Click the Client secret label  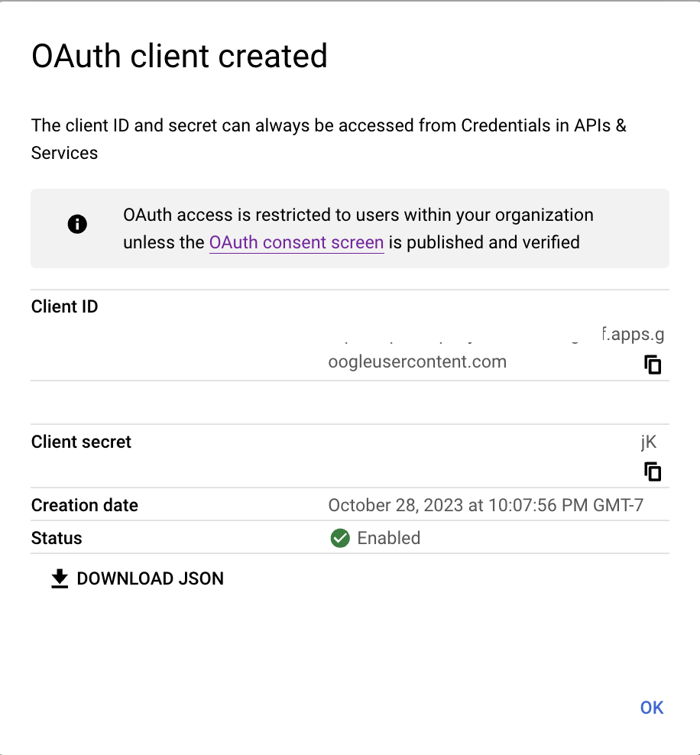click(81, 442)
